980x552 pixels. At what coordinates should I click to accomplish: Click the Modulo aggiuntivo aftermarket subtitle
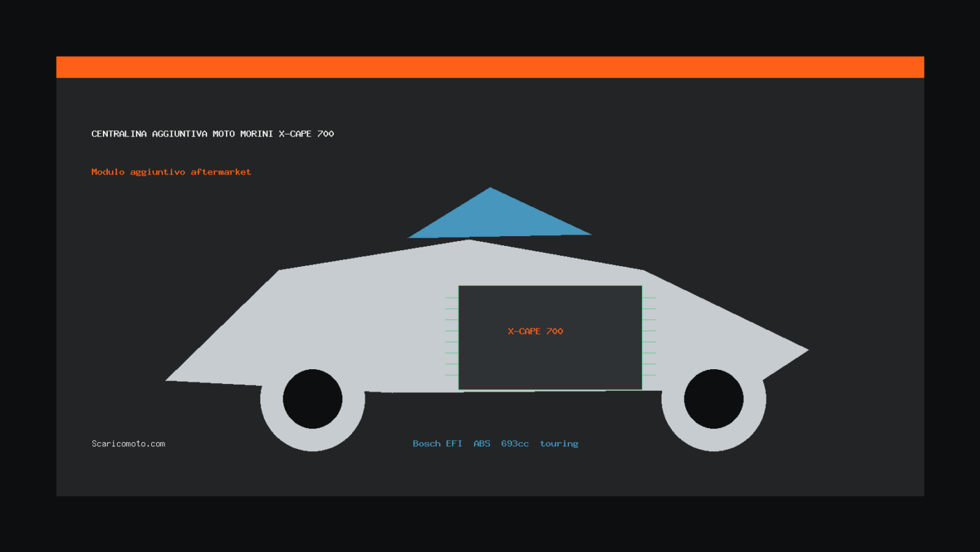pos(171,172)
